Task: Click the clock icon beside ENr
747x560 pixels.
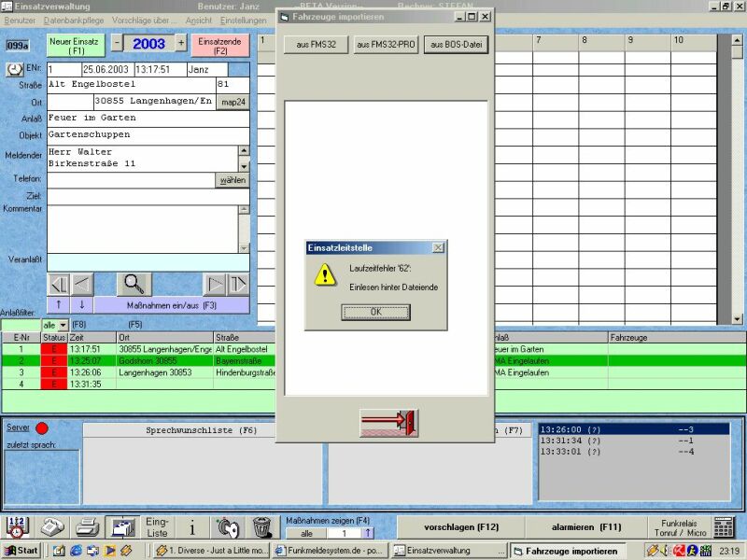Action: pyautogui.click(x=16, y=70)
